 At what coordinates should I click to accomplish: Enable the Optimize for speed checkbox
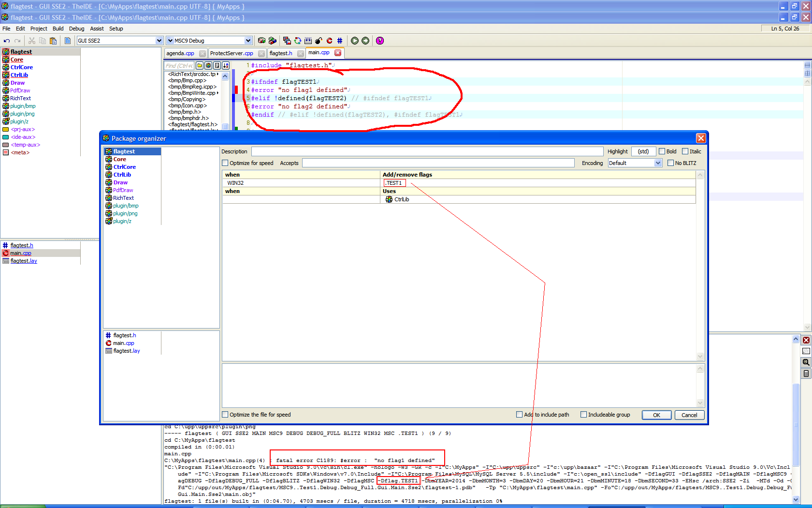tap(225, 163)
